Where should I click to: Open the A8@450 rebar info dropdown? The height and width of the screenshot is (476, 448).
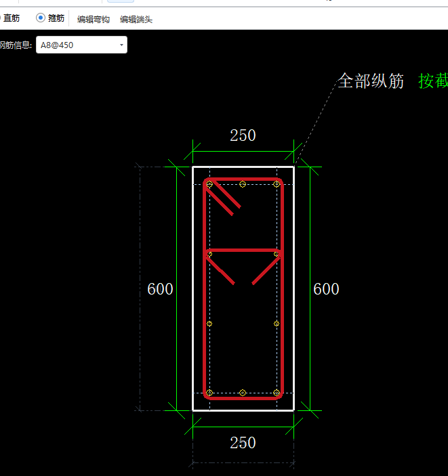coord(81,45)
